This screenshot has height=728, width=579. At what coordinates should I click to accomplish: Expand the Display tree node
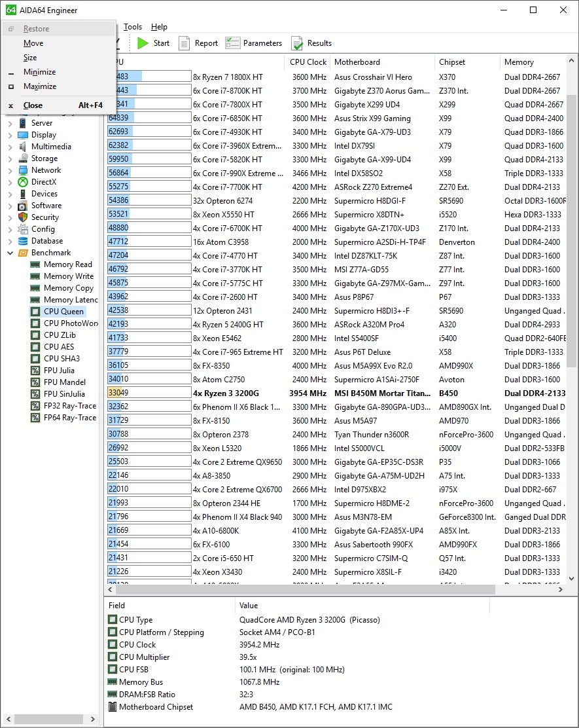pos(10,135)
